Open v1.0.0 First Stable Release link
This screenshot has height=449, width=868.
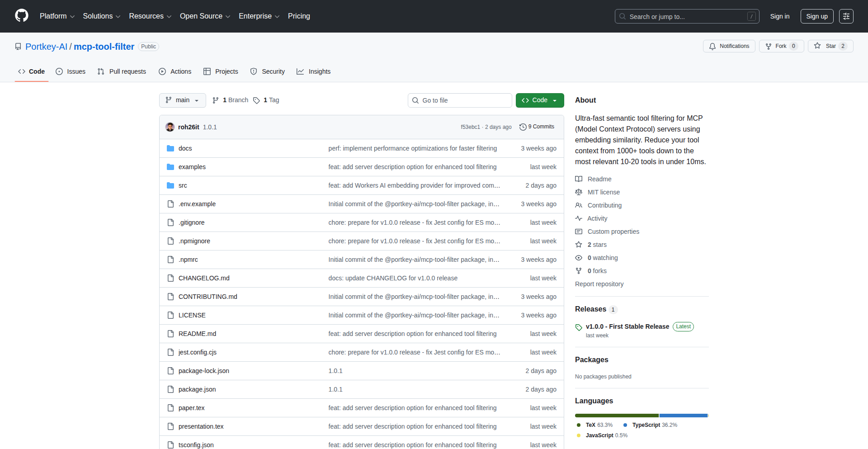point(627,326)
